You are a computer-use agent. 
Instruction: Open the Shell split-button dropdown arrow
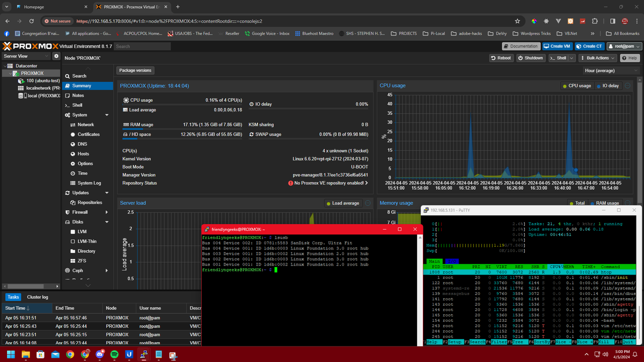[572, 58]
